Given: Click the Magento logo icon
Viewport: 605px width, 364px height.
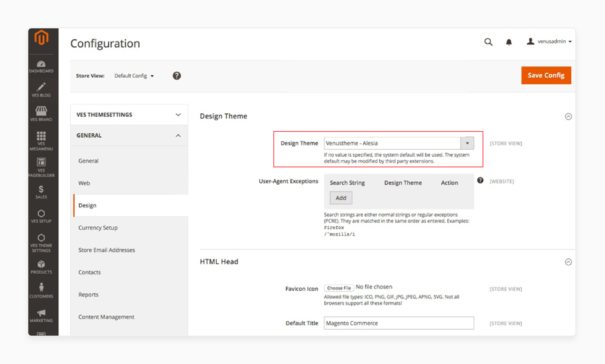Looking at the screenshot, I should (x=41, y=38).
